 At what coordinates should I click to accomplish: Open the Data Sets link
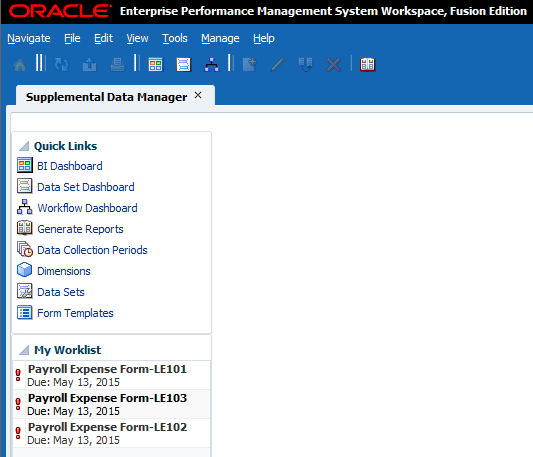click(61, 292)
